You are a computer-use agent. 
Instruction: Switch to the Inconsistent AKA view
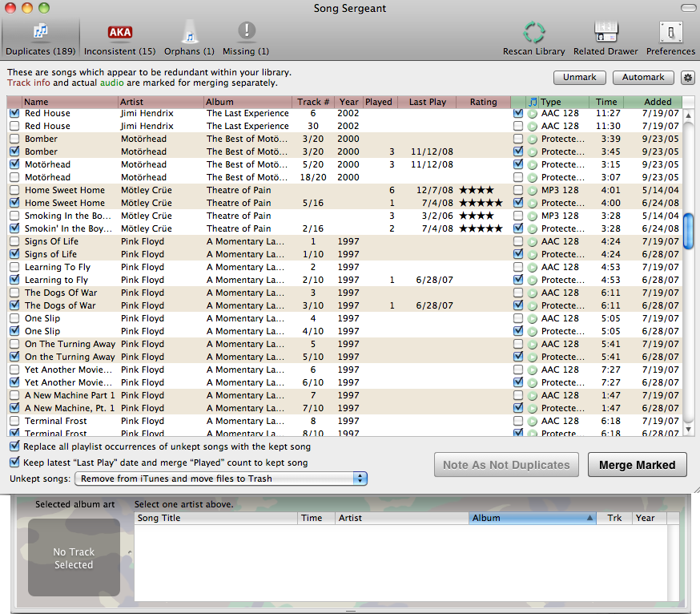point(119,39)
